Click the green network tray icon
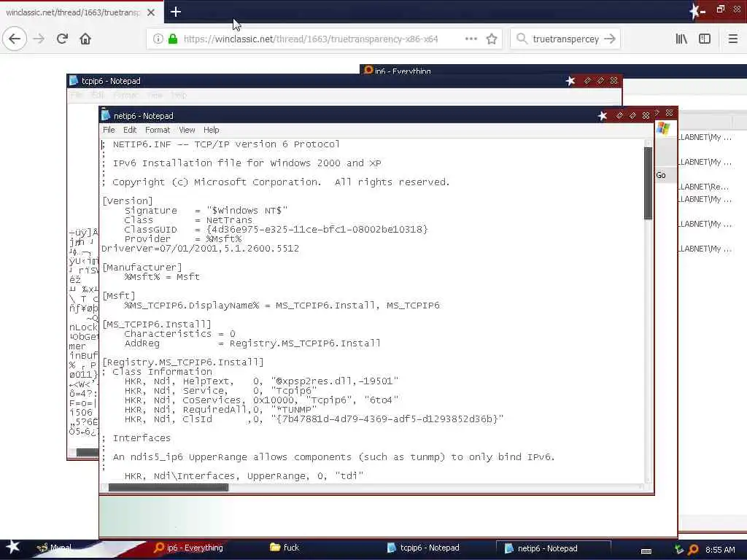 tap(679, 549)
